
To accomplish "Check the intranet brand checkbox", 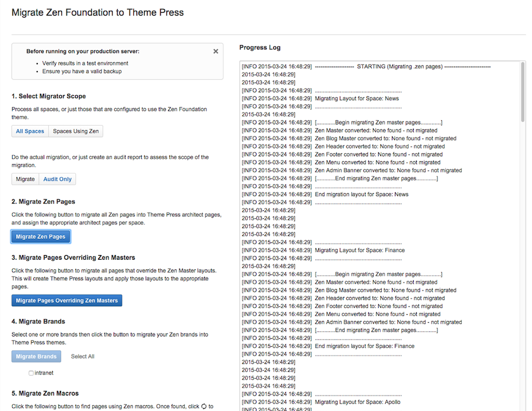I will point(31,373).
